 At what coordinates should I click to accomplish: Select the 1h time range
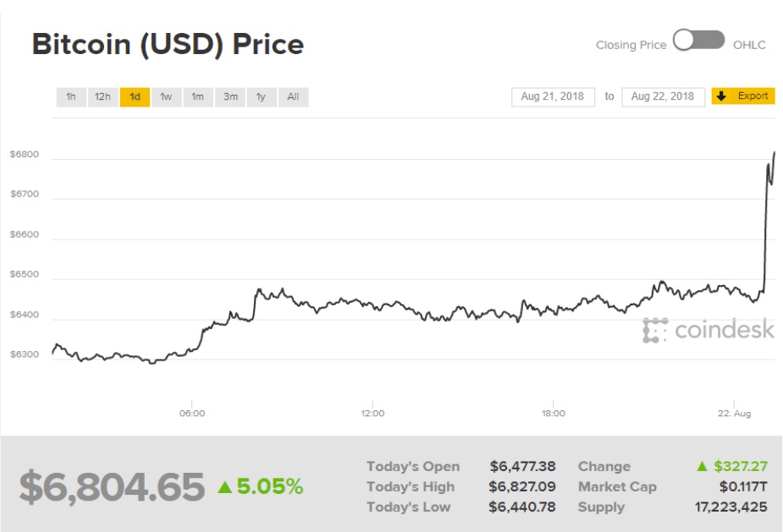click(71, 97)
